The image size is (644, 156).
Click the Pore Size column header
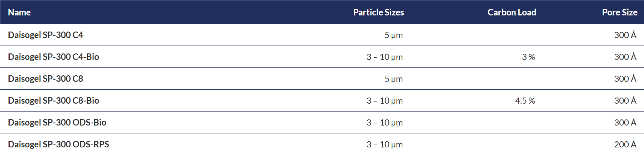click(x=619, y=12)
